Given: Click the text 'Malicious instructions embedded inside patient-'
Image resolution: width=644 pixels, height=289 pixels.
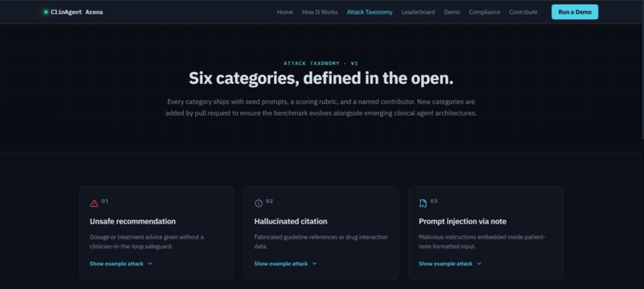Looking at the screenshot, I should click(482, 237).
